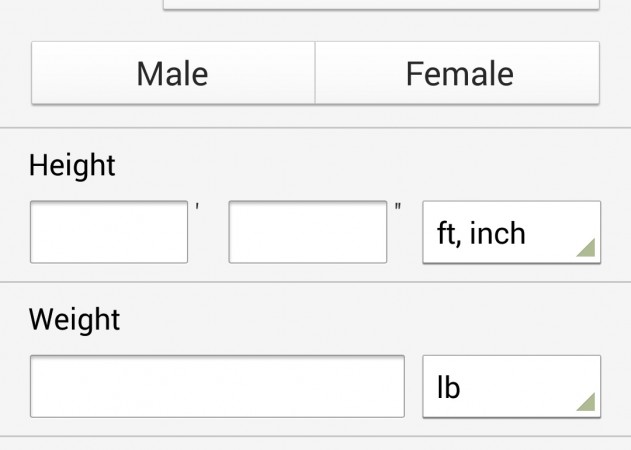Click the inch mark after the second height box
This screenshot has width=631, height=450.
pos(398,208)
